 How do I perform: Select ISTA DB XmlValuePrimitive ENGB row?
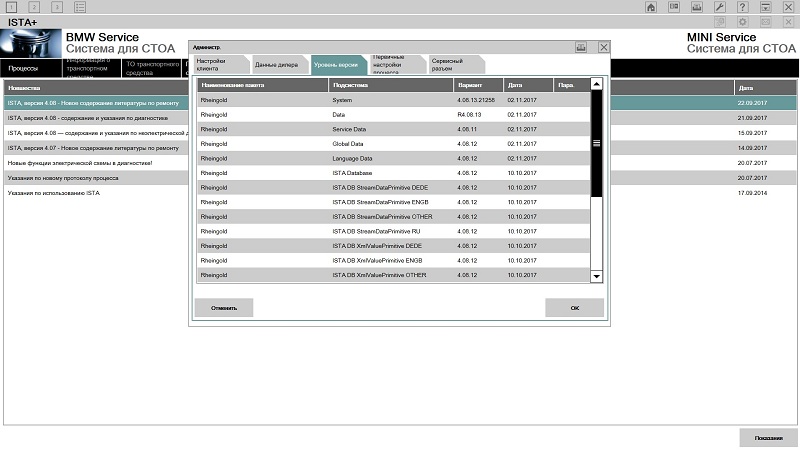coord(393,260)
